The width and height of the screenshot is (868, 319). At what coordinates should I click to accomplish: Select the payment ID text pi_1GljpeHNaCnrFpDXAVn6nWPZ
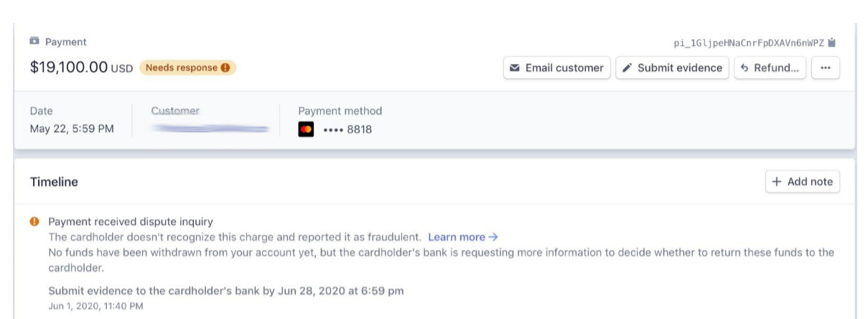pos(749,43)
